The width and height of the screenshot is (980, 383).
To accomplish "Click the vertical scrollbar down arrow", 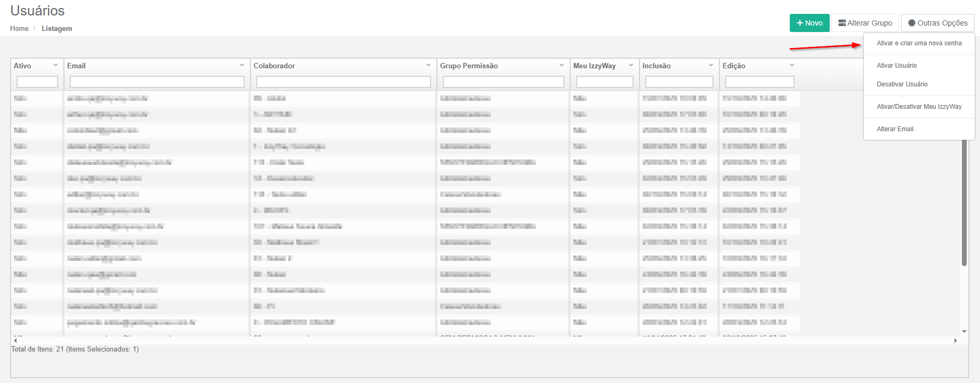I will [964, 332].
